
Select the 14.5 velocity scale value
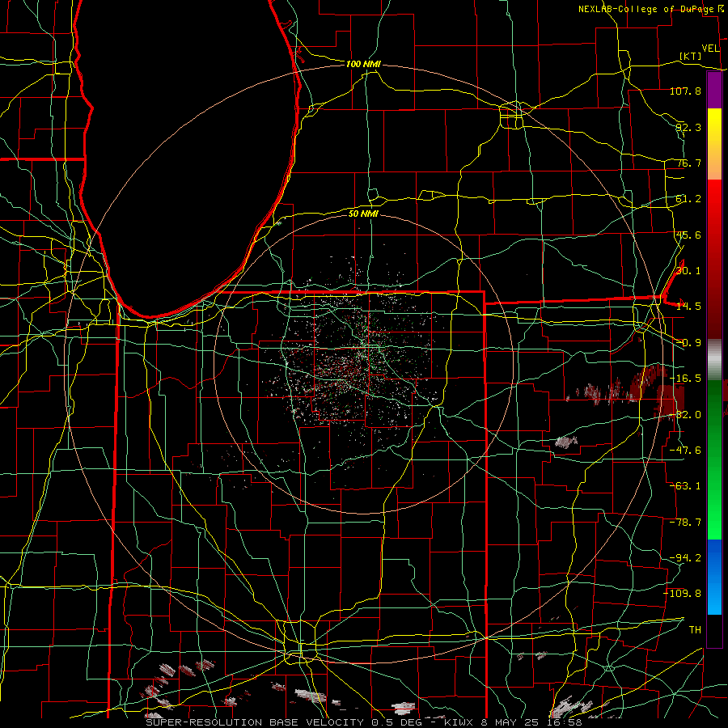[x=688, y=307]
